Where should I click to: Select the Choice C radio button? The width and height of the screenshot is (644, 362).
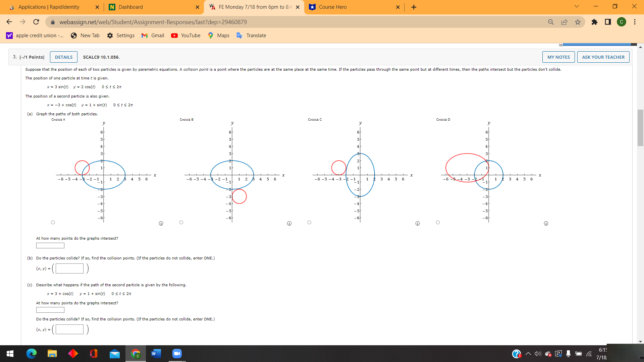[309, 222]
